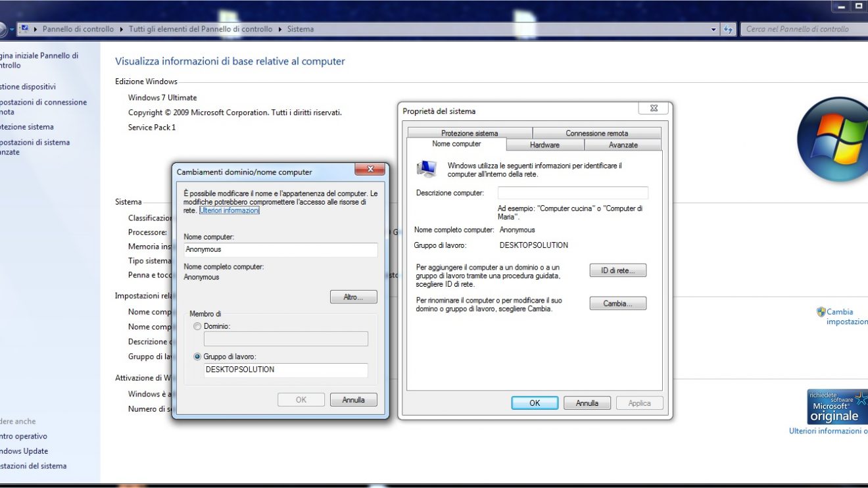This screenshot has width=868, height=488.
Task: Expand the arrow after Pannello di controllo breadcrumb
Action: (120, 29)
